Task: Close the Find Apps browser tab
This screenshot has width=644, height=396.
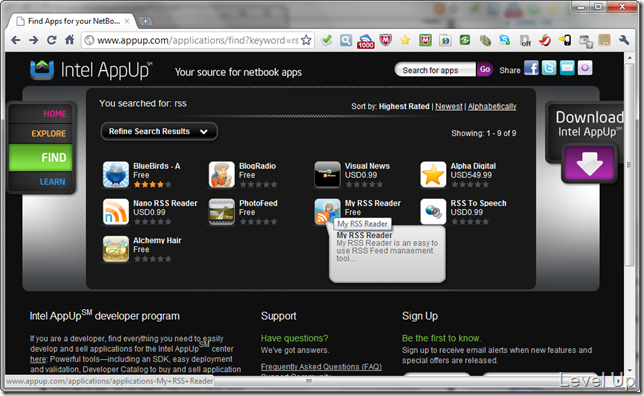Action: pos(127,21)
